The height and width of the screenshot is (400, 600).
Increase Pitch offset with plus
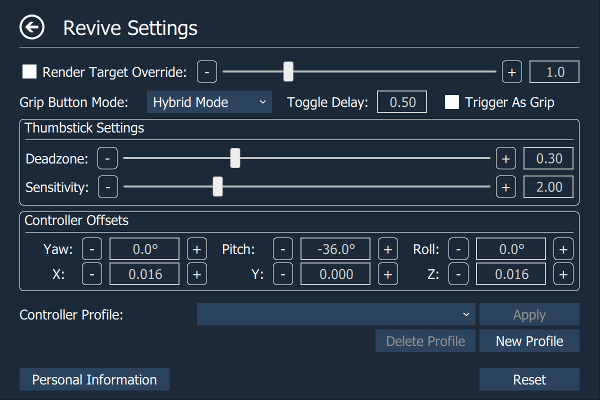(x=388, y=249)
